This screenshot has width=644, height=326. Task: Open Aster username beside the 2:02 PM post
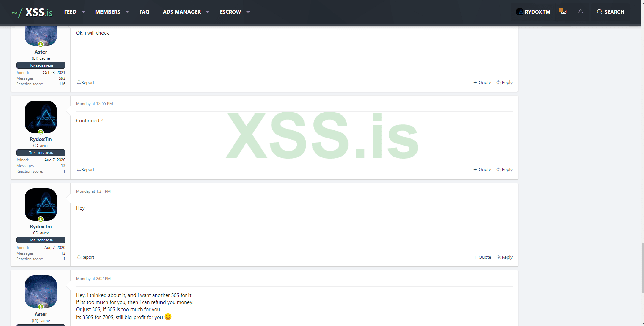click(x=41, y=314)
